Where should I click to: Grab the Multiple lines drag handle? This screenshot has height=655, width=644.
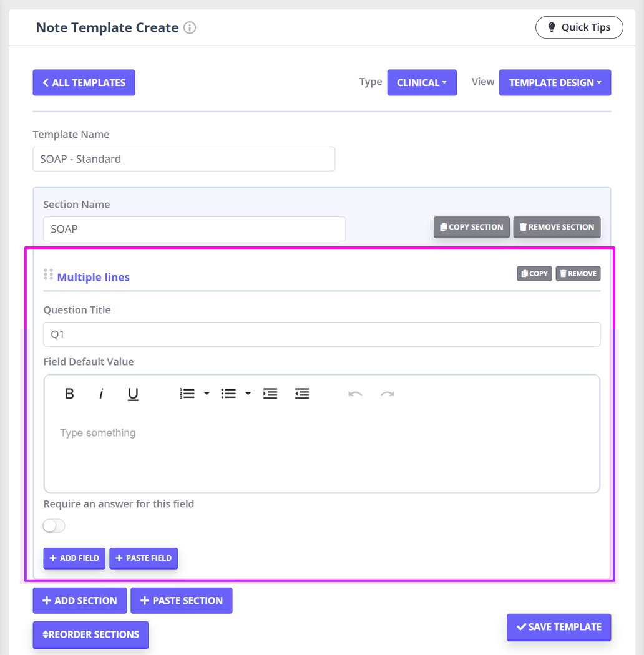(x=48, y=274)
